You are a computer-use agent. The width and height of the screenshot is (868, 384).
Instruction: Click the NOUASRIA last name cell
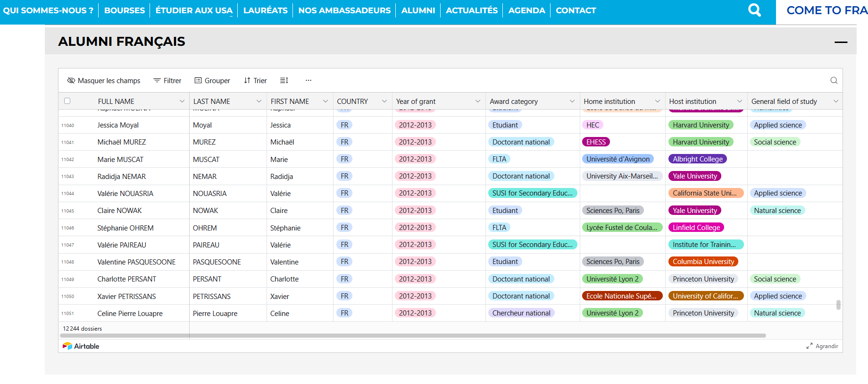tap(210, 194)
